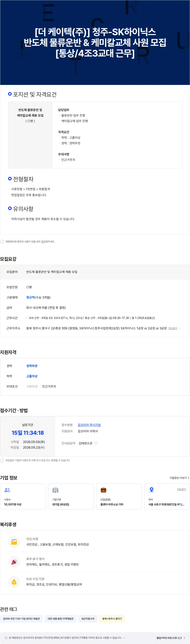The image size is (190, 644).
Task: Open 불법/허위/과장/오류 신고 report link
Action: tap(169, 638)
